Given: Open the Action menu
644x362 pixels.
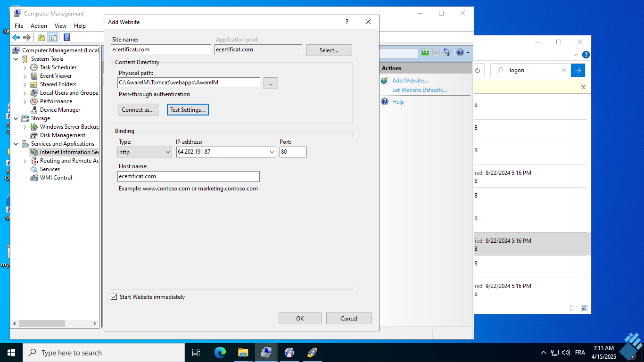Looking at the screenshot, I should 39,26.
